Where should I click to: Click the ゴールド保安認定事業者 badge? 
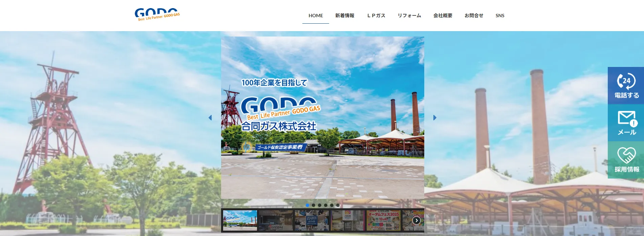tap(275, 147)
